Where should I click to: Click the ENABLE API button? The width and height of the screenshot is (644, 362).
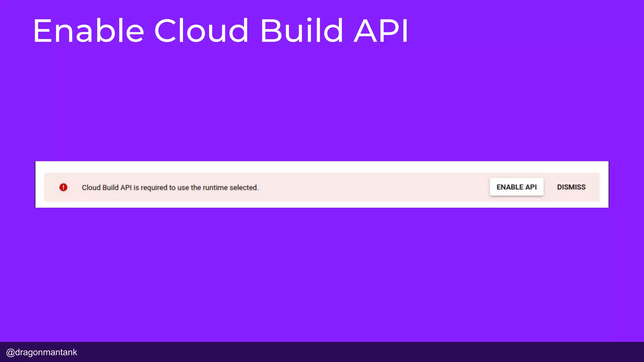coord(516,187)
